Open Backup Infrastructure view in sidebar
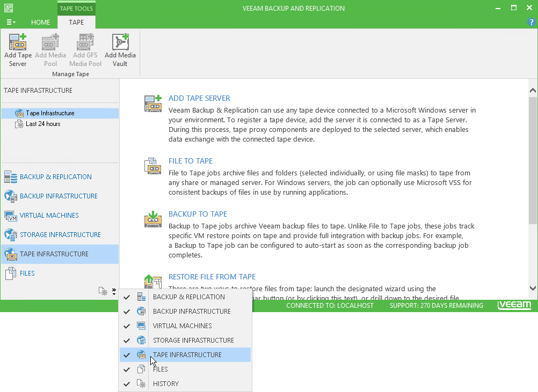 point(60,196)
